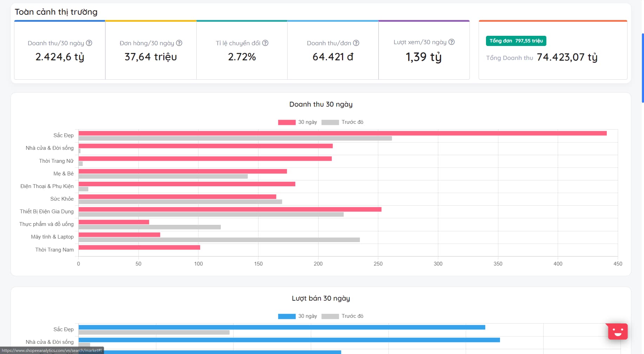The height and width of the screenshot is (354, 644).
Task: Hide 'Trước đó' series in Doanh thu chart
Action: (342, 122)
